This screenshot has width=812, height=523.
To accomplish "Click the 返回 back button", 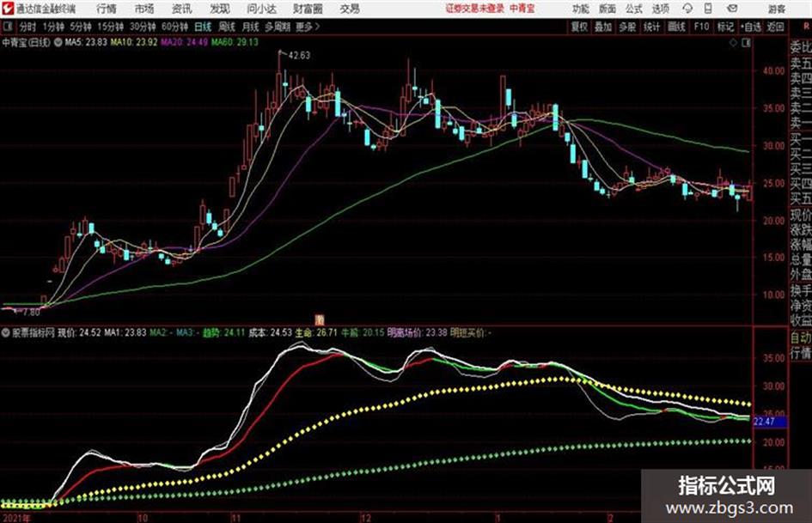I will coord(775,27).
